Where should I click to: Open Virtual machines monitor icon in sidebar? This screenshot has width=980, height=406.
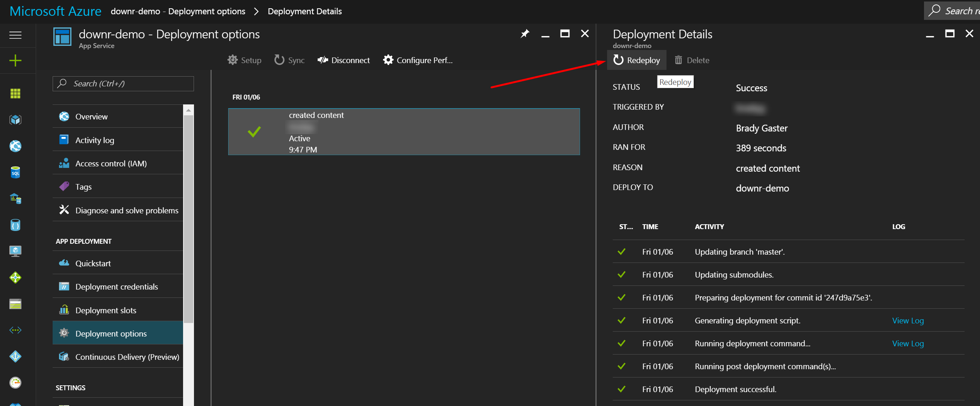[x=15, y=251]
